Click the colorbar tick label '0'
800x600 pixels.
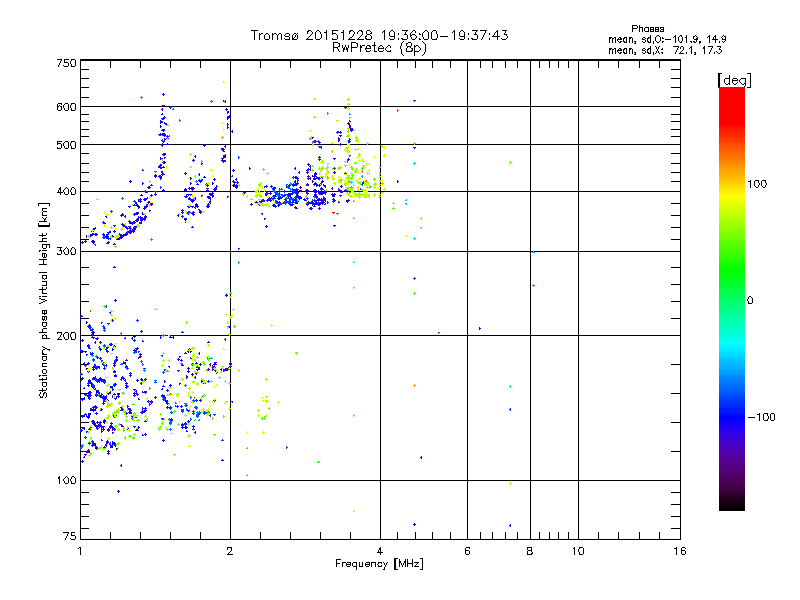pyautogui.click(x=750, y=301)
